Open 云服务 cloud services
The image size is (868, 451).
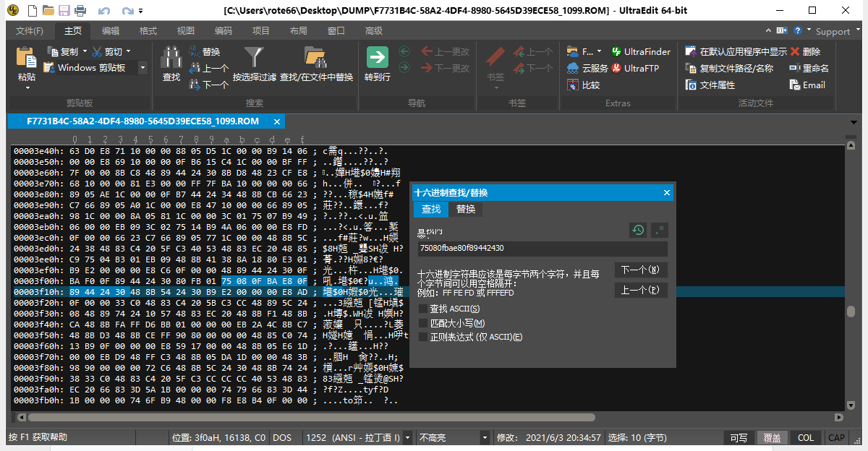point(587,68)
